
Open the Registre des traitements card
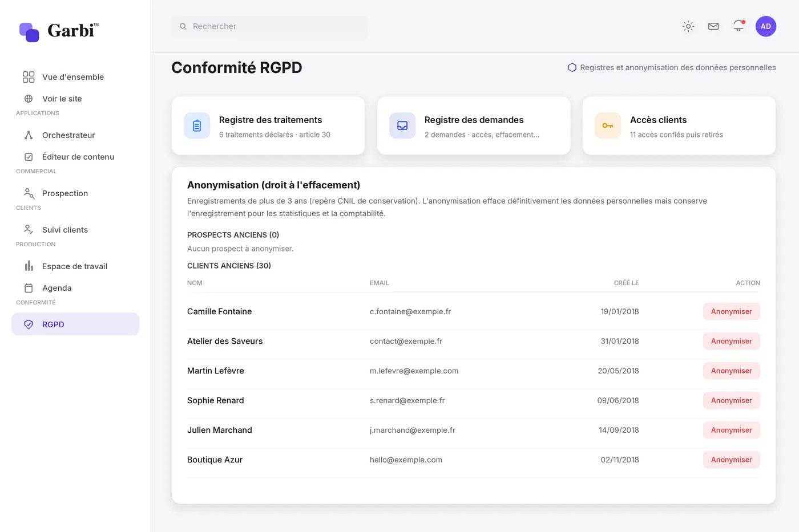click(x=268, y=125)
